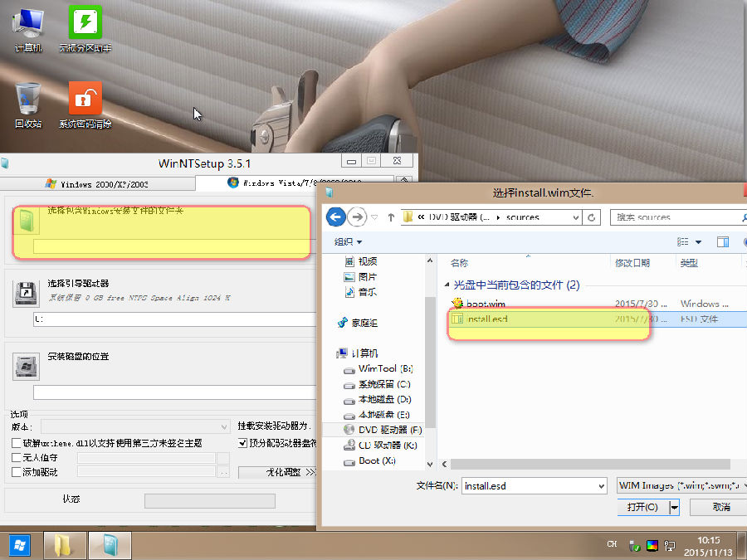The image size is (747, 560).
Task: Click the boot drive path field
Action: click(175, 319)
